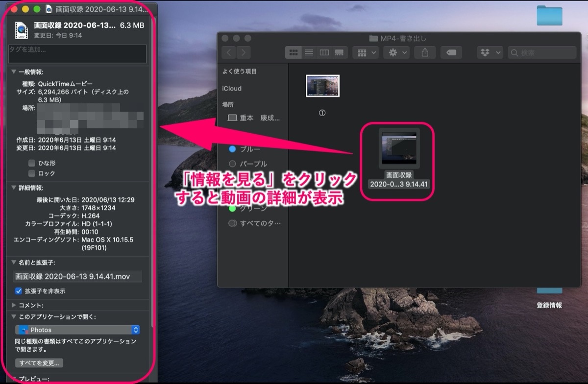Click the すべてを変更 button
Viewport: 588px width, 384px height.
pyautogui.click(x=39, y=363)
